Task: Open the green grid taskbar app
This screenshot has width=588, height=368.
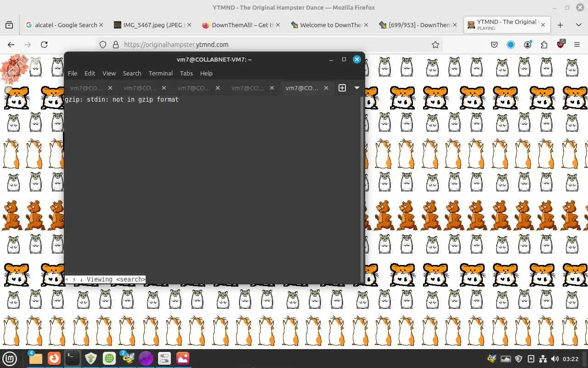Action: [x=109, y=358]
